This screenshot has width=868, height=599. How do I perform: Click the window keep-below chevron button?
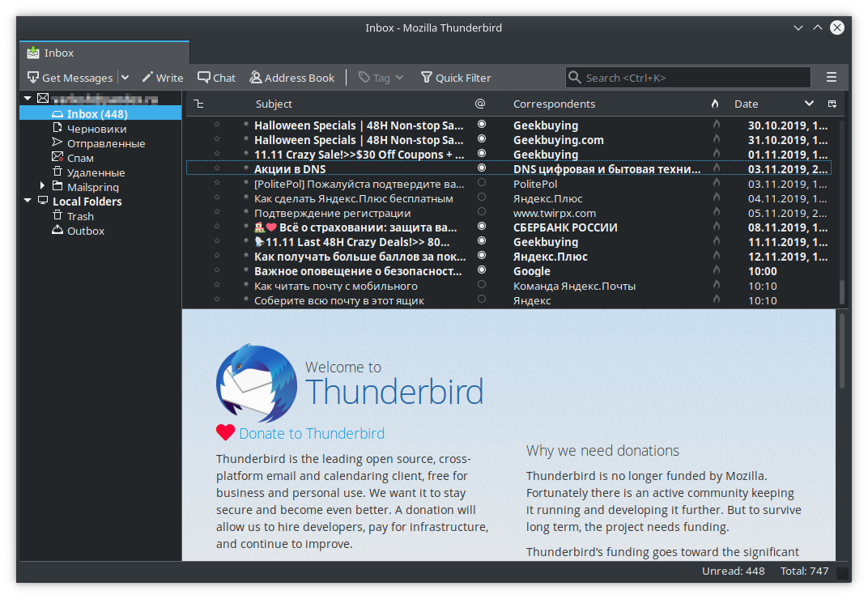coord(798,28)
